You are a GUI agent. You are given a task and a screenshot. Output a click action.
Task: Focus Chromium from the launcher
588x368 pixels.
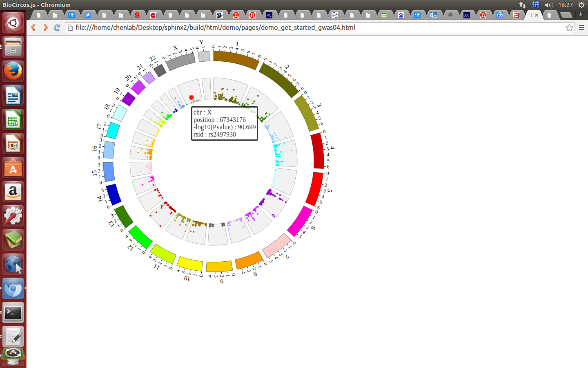point(13,289)
